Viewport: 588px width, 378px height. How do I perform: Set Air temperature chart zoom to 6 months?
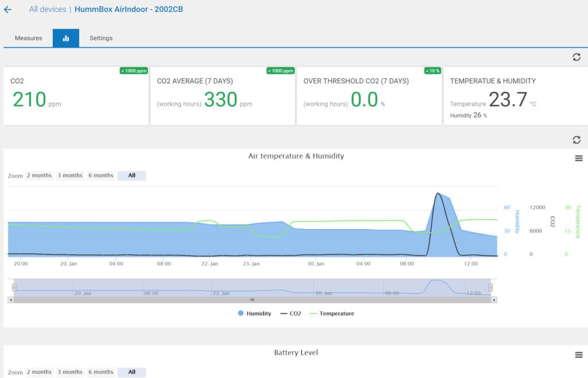100,176
